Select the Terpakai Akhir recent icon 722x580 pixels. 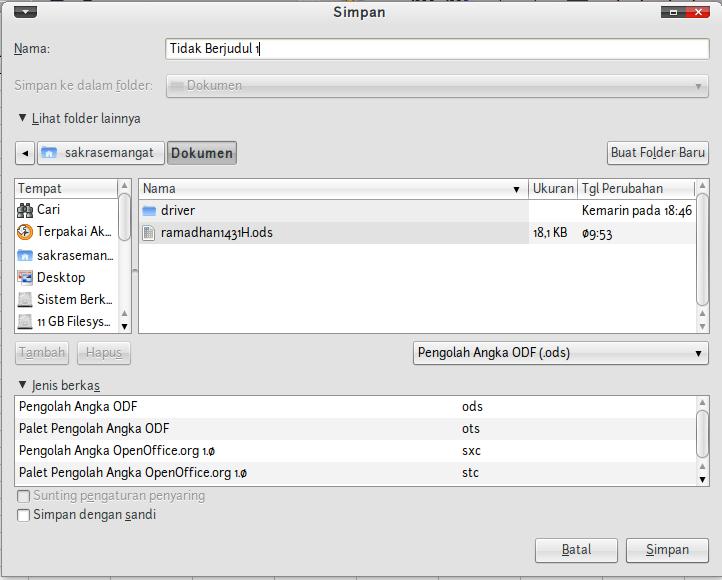pos(25,232)
